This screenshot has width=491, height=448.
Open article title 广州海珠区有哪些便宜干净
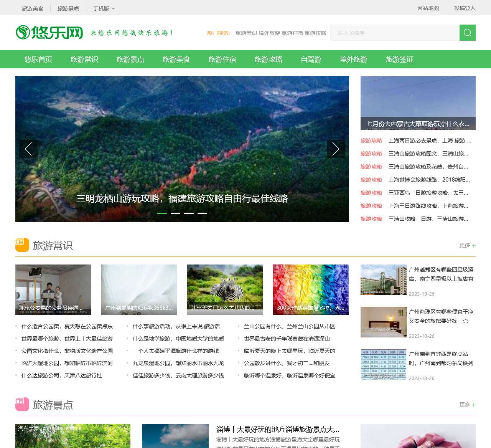[x=441, y=316]
